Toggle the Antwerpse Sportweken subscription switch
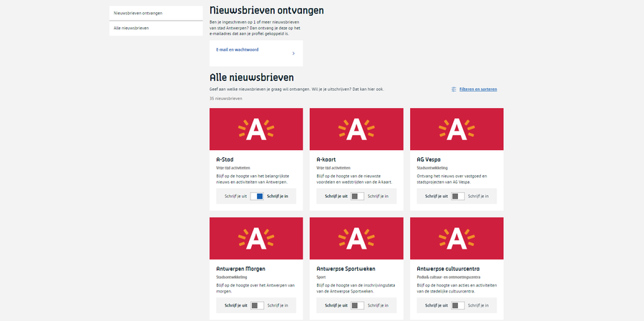The height and width of the screenshot is (321, 644). [x=357, y=305]
